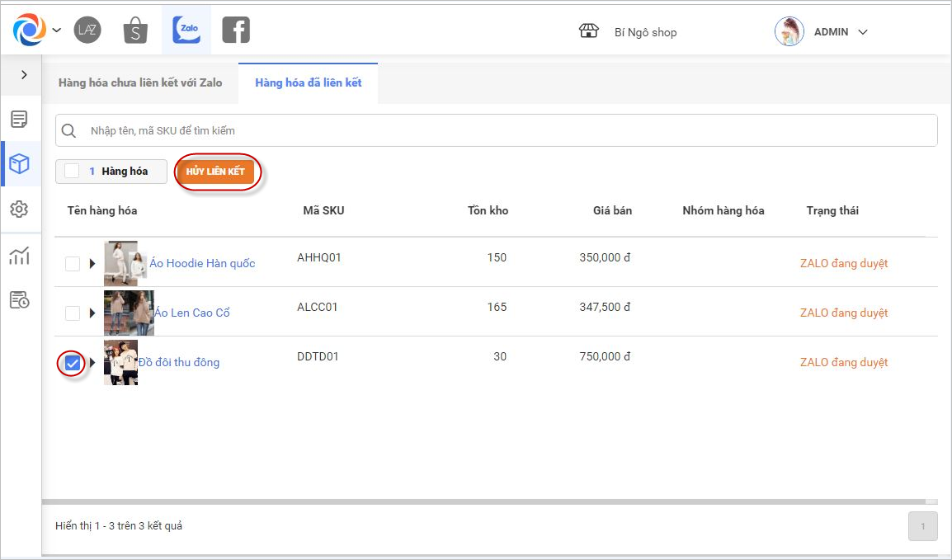
Task: Switch to Hàng hóa chưa liên kết với Zalo tab
Action: pyautogui.click(x=140, y=83)
